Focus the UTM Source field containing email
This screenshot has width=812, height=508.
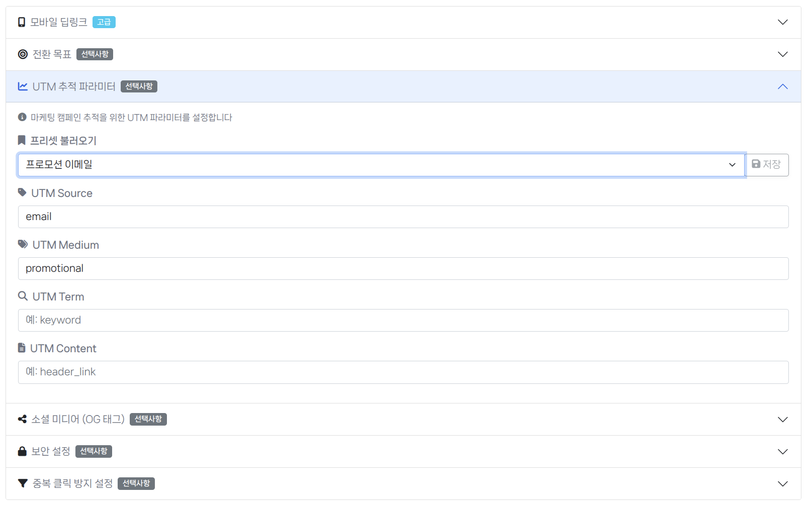(403, 217)
